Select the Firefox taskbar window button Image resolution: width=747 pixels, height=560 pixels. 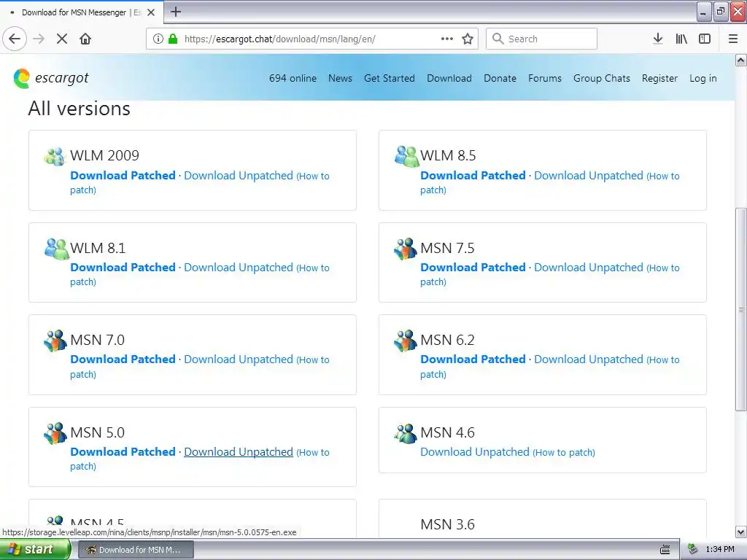click(x=136, y=550)
